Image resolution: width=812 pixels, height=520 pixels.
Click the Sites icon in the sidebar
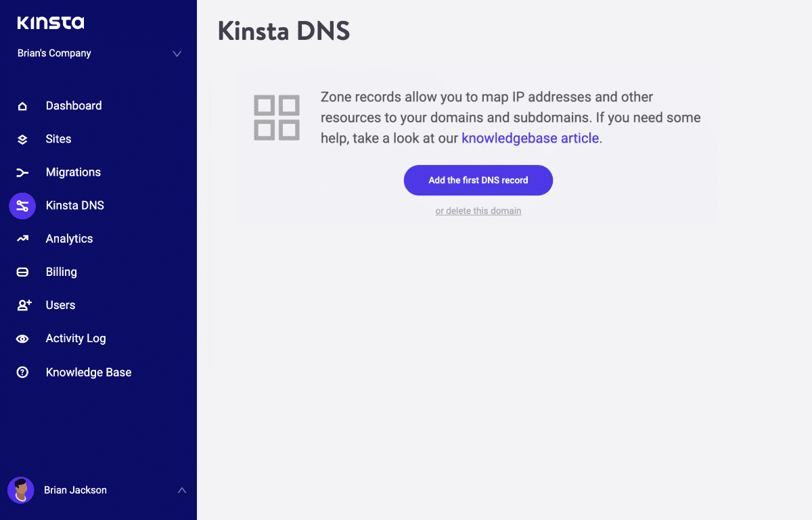click(22, 139)
